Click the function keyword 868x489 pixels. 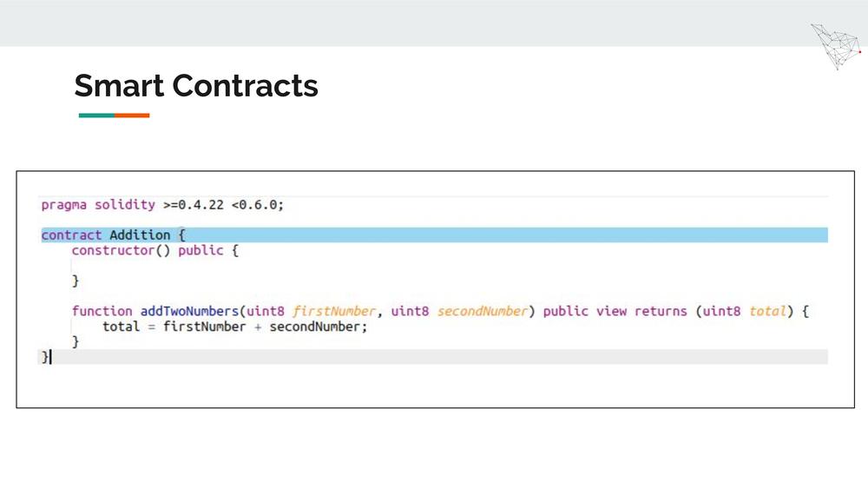tap(102, 311)
